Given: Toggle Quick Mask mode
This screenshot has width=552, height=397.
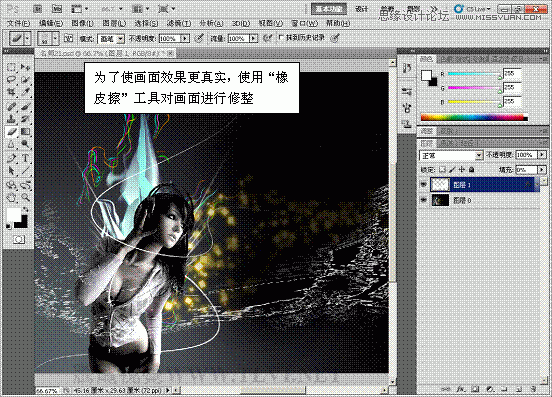Looking at the screenshot, I should coord(19,240).
